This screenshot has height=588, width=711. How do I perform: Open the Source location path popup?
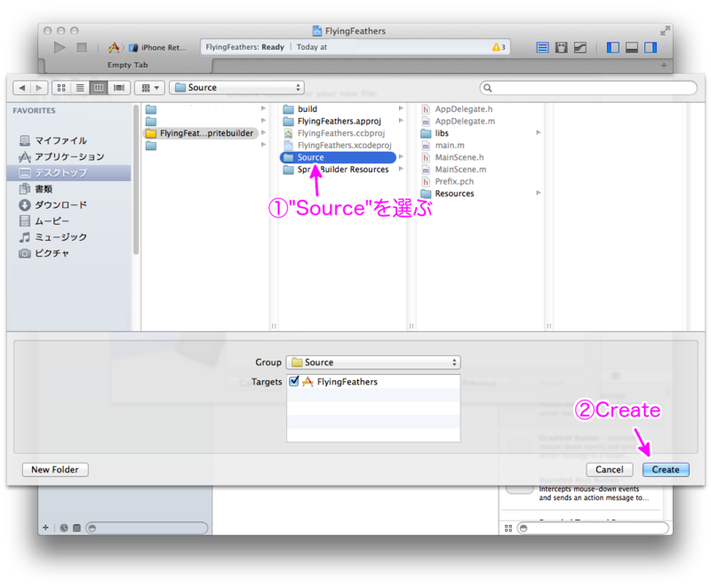(236, 87)
